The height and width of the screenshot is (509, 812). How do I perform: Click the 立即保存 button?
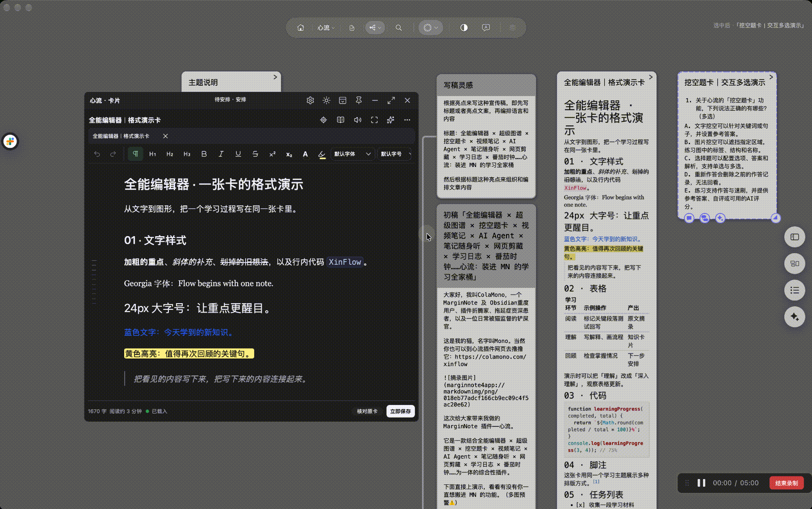pyautogui.click(x=400, y=411)
